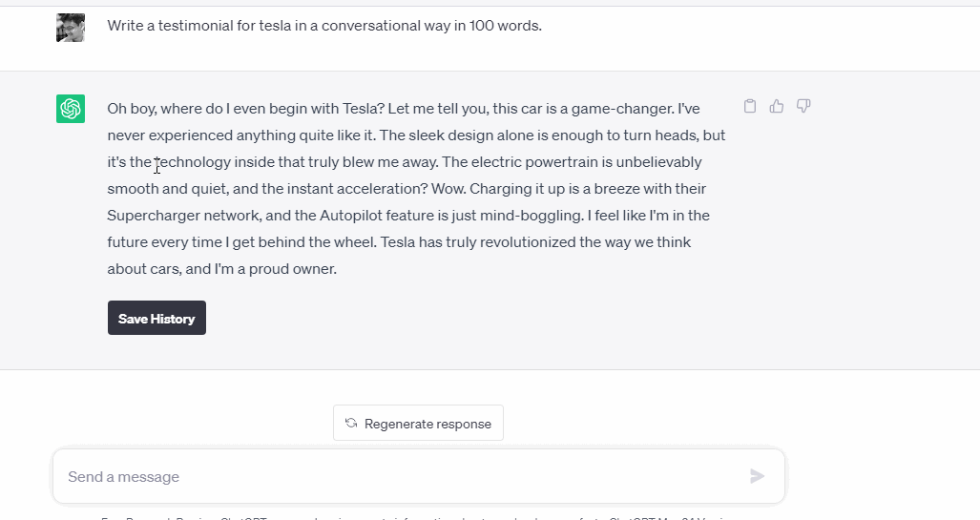Copy the Tesla testimonial response to clipboard
The width and height of the screenshot is (980, 520).
point(750,106)
